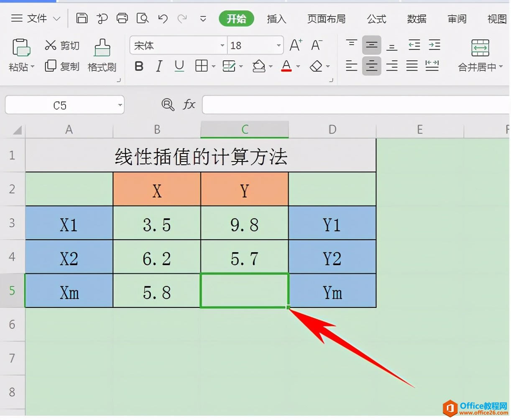Switch to the 开始 tab
The height and width of the screenshot is (420, 511).
coord(236,18)
